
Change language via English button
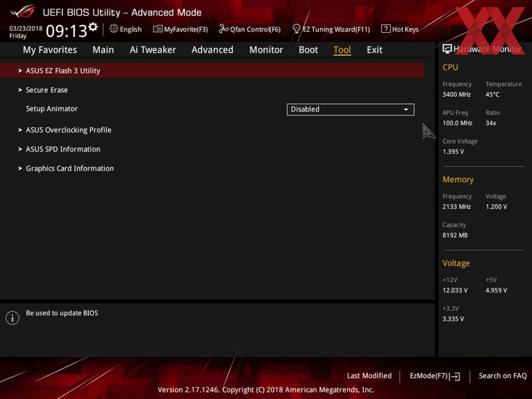tap(126, 29)
